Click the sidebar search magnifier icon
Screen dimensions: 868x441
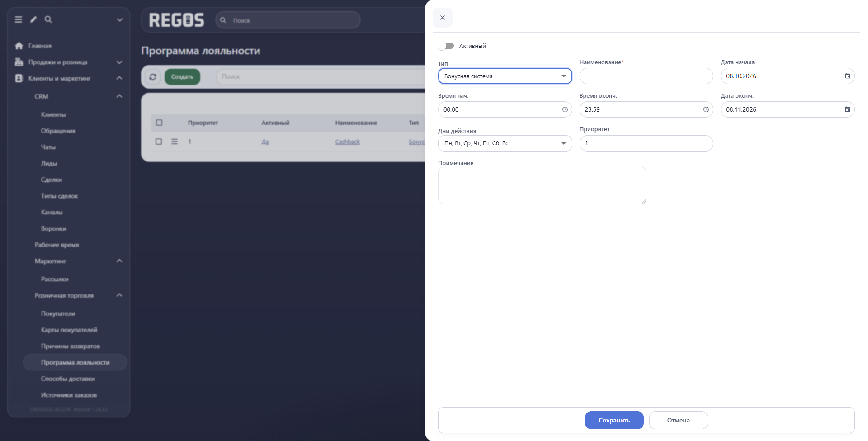(x=48, y=19)
